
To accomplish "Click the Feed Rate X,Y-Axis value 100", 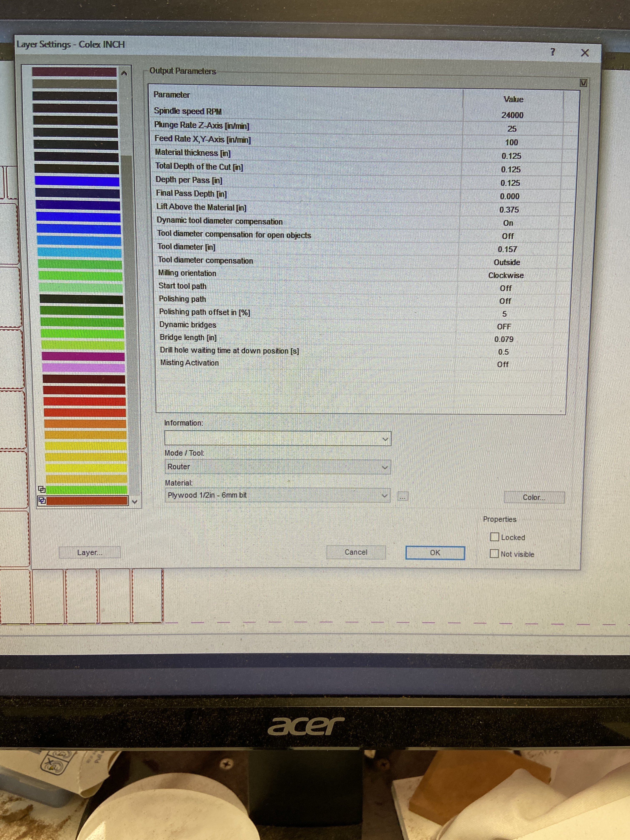I will [511, 142].
